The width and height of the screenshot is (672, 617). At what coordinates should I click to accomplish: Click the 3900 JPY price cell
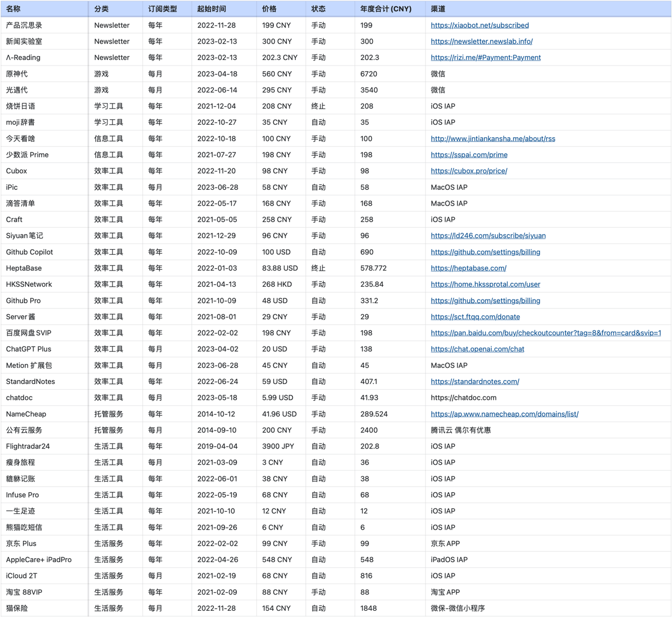point(281,447)
